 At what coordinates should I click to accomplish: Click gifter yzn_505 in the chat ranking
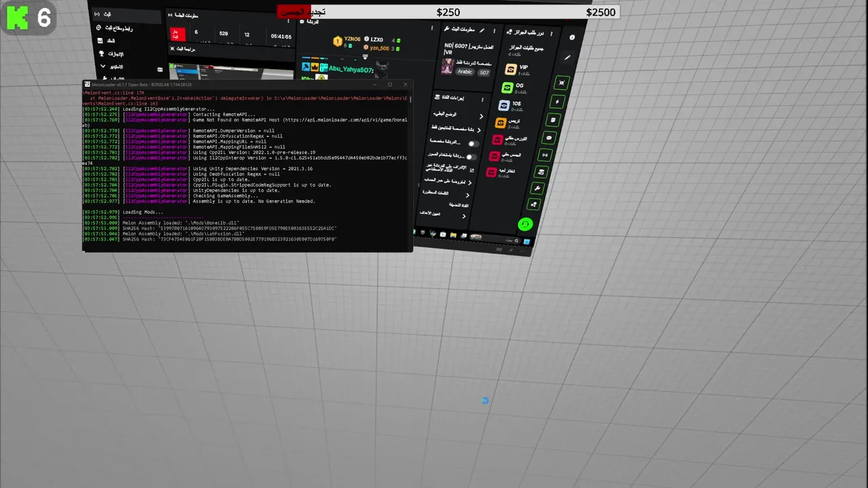click(x=380, y=48)
